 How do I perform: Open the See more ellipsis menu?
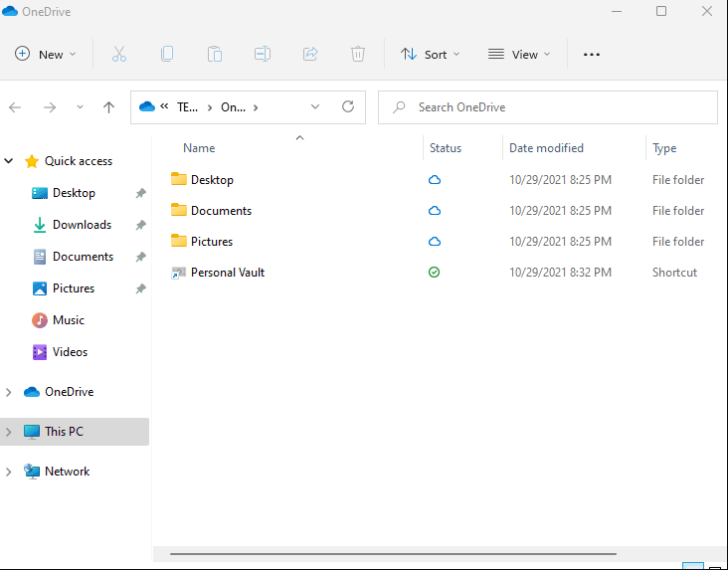pyautogui.click(x=592, y=55)
